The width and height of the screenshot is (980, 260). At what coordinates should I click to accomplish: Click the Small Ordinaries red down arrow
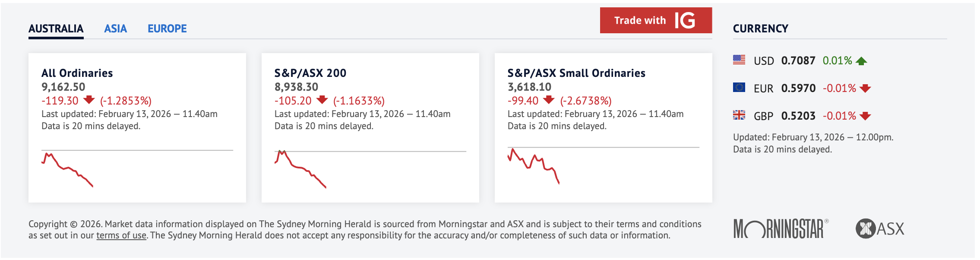[x=549, y=100]
